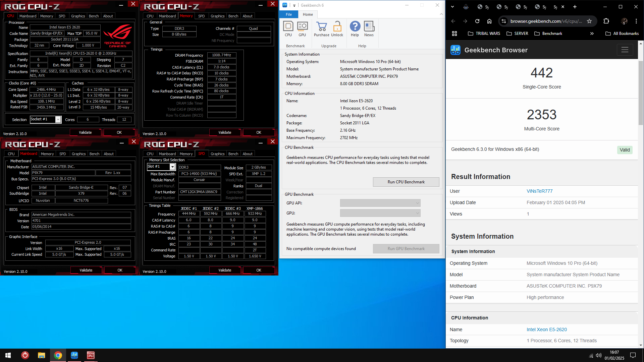This screenshot has width=644, height=362.
Task: Click the Geekbench Browser page scrollbar
Action: pos(641,93)
